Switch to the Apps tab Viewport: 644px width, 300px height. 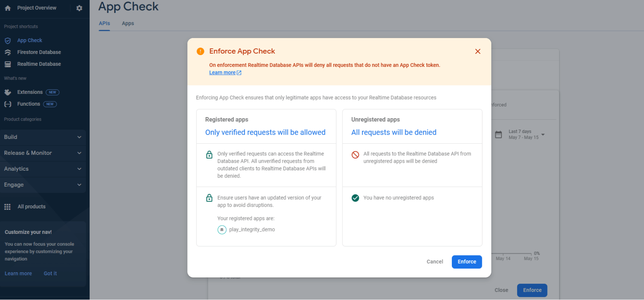pos(128,23)
